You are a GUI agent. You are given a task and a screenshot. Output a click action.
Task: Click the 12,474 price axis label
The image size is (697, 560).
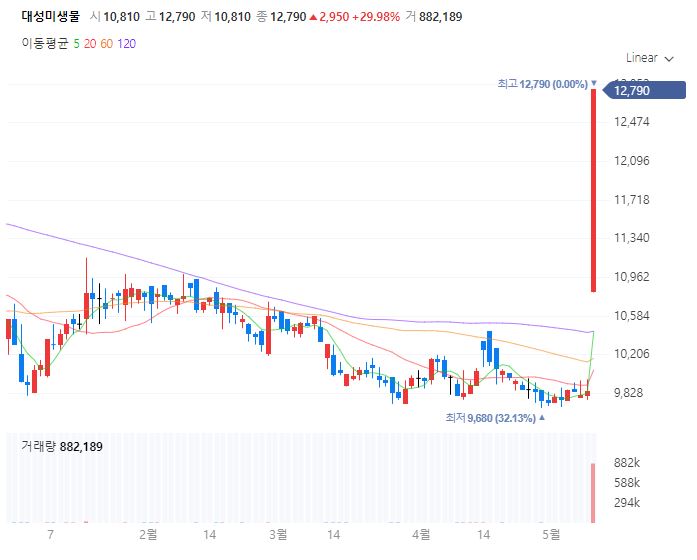click(632, 122)
